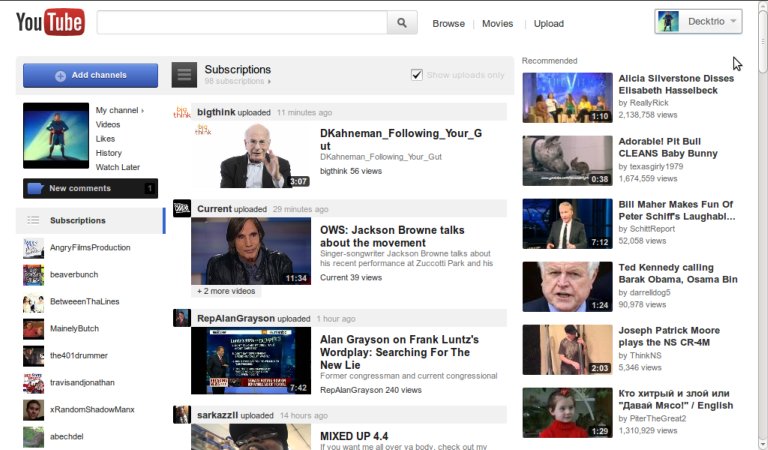Play Ted Kennedy thumbnail 1:24
The width and height of the screenshot is (768, 450).
tap(567, 287)
